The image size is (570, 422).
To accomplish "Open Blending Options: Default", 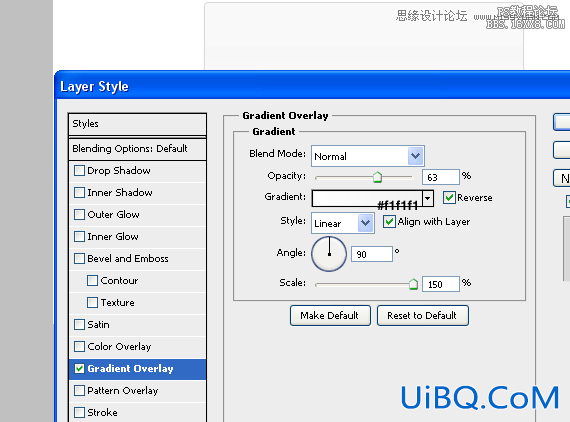I will click(x=137, y=149).
